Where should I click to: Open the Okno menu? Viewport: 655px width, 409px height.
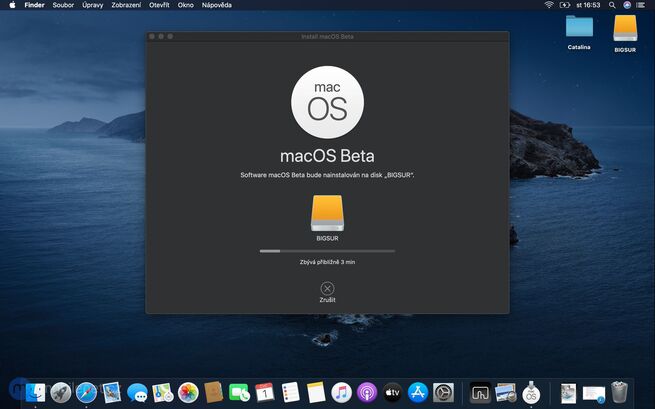tap(185, 5)
